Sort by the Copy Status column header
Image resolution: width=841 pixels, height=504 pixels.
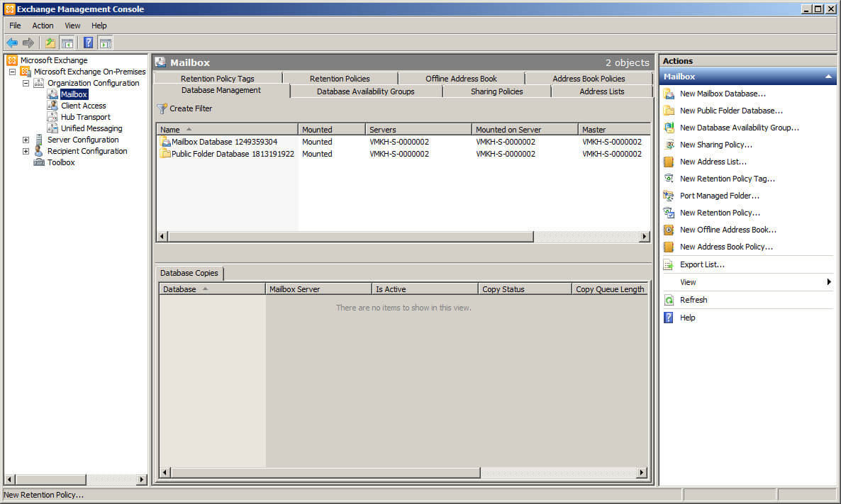click(525, 289)
